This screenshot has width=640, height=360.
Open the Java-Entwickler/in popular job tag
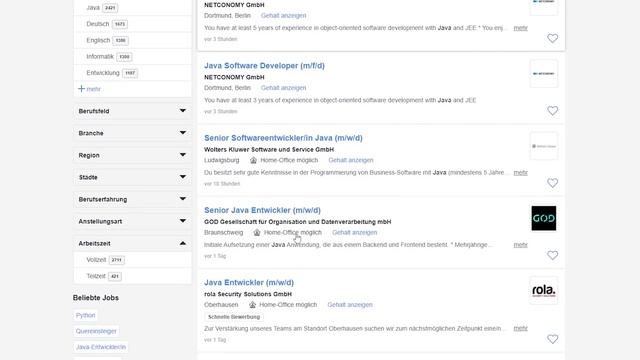pos(101,347)
